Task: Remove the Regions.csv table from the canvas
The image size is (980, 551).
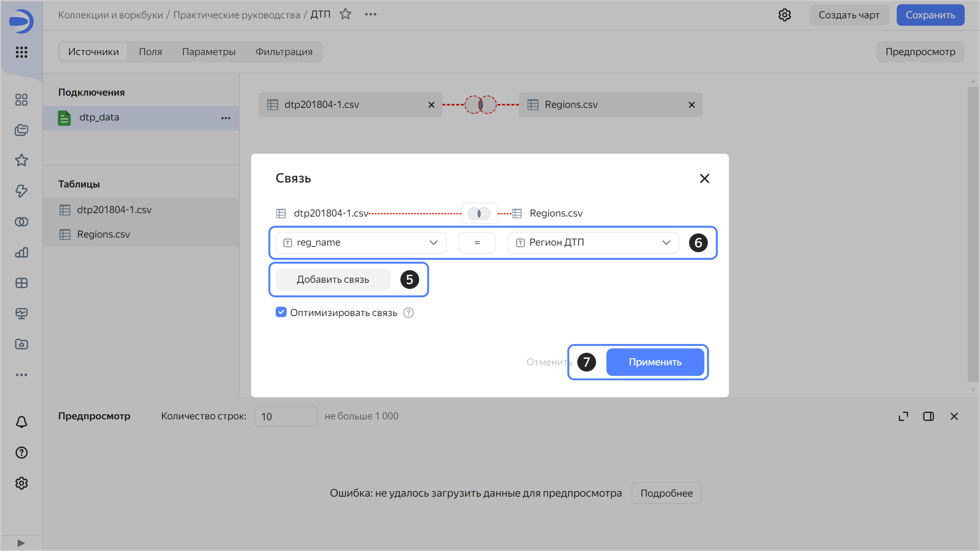Action: (691, 105)
